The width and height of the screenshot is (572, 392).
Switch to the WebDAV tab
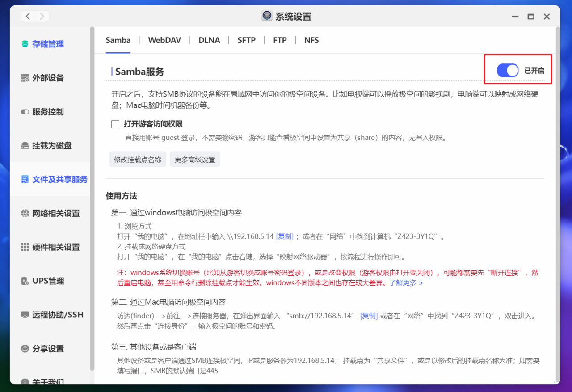pos(164,40)
